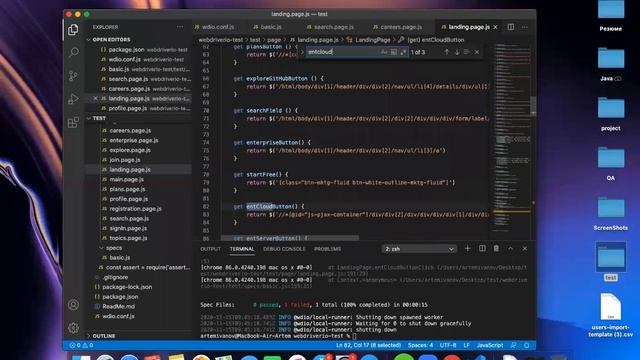Switch to the DEBUG CONSOLE tab
The height and width of the screenshot is (360, 640).
(x=284, y=249)
